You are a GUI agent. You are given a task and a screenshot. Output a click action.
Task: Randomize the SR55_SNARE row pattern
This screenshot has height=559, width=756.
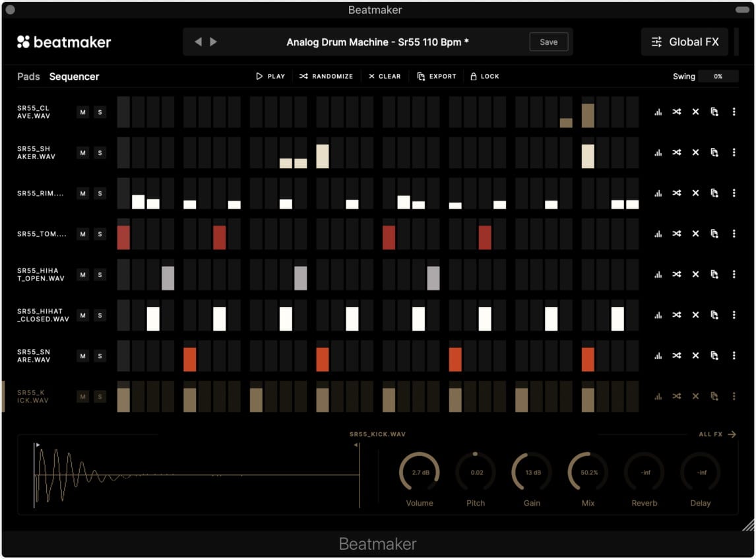[676, 356]
